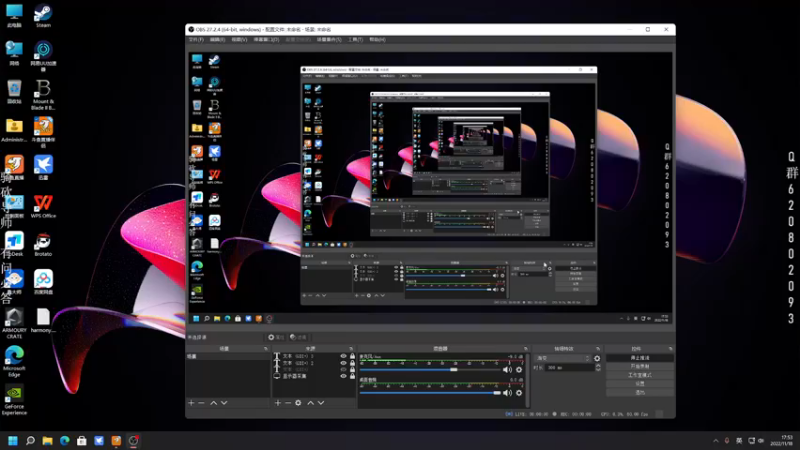Open scene transition properties gear
This screenshot has height=450, width=800.
pos(597,358)
